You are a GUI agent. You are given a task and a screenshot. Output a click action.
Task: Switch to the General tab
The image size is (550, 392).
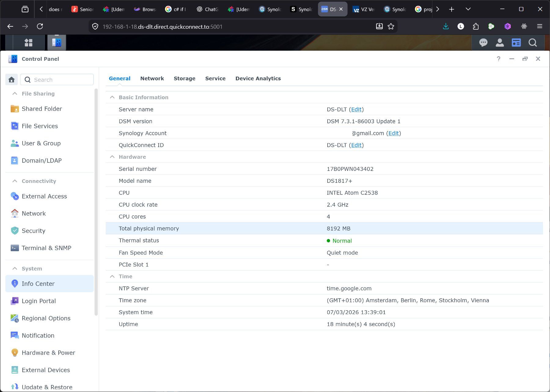click(x=119, y=78)
